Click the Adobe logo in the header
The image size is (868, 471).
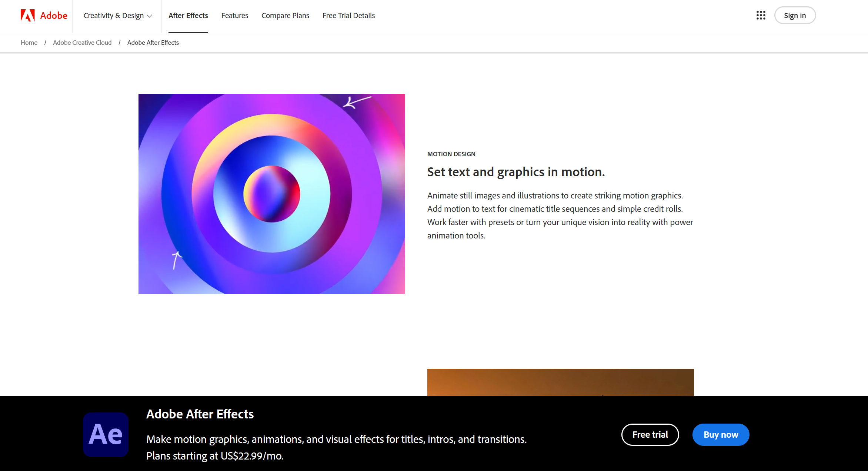44,16
